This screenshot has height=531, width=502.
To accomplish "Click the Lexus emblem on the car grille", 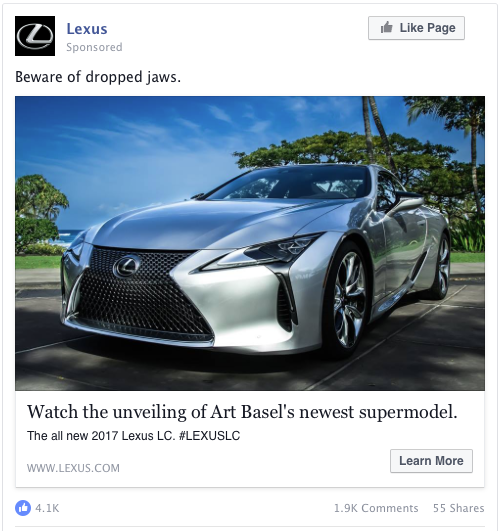I will click(127, 267).
